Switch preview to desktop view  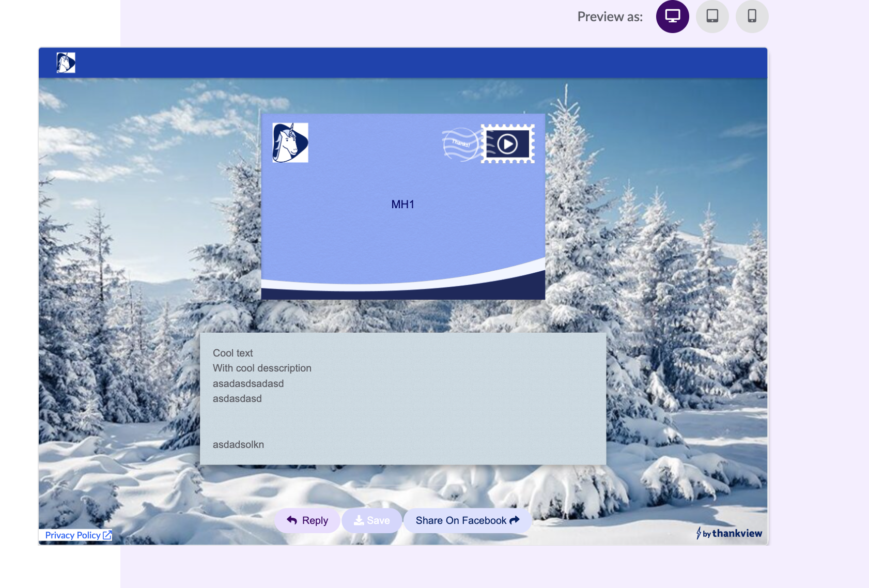pos(672,17)
